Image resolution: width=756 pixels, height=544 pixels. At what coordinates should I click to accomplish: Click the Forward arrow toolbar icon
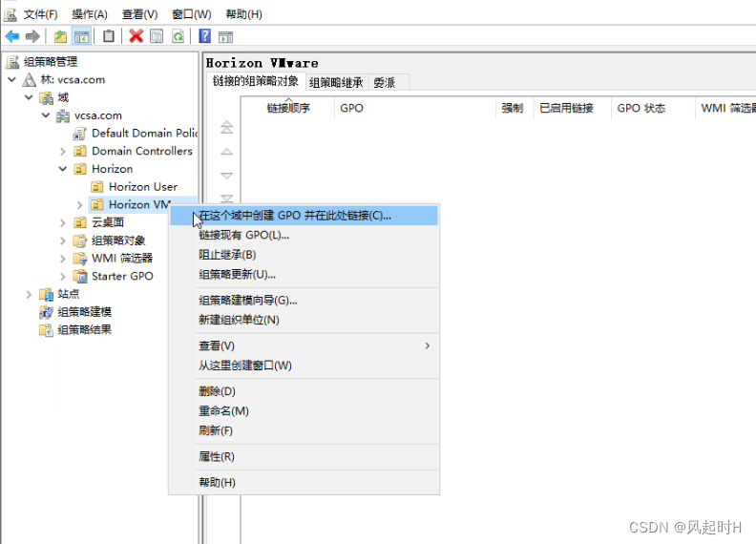(32, 36)
